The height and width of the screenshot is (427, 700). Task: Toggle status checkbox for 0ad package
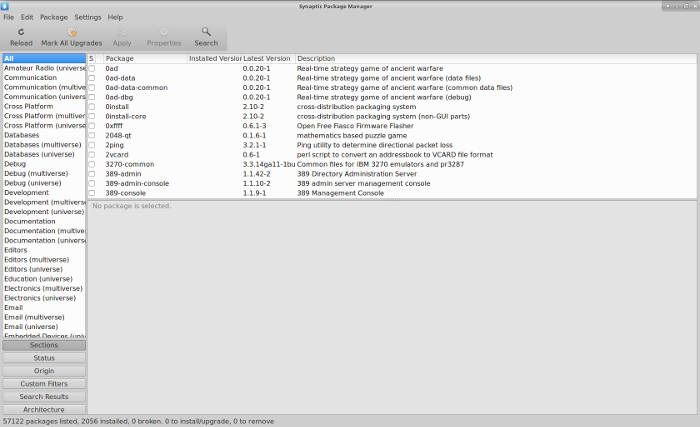click(x=92, y=68)
